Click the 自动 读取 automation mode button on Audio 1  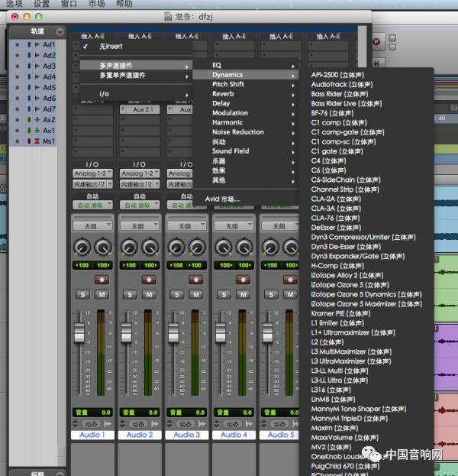point(92,206)
